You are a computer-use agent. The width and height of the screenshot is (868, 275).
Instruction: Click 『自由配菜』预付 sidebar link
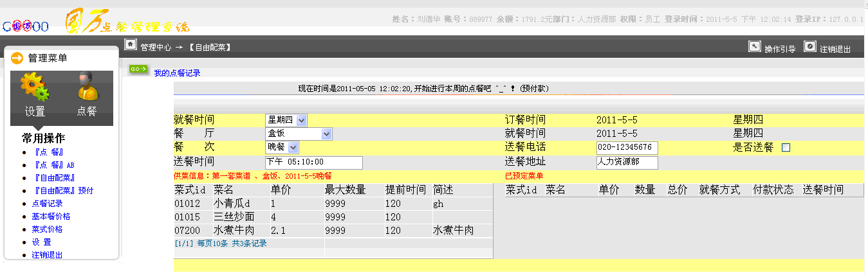pos(63,190)
